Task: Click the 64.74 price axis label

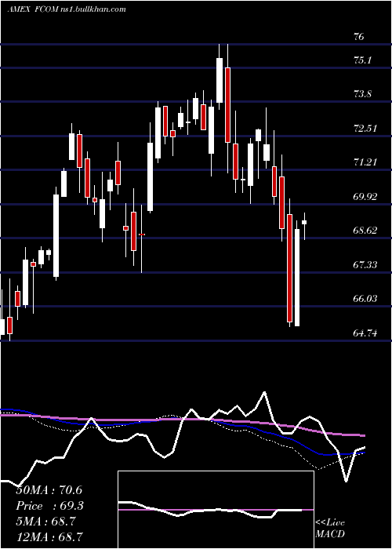Action: pos(365,333)
